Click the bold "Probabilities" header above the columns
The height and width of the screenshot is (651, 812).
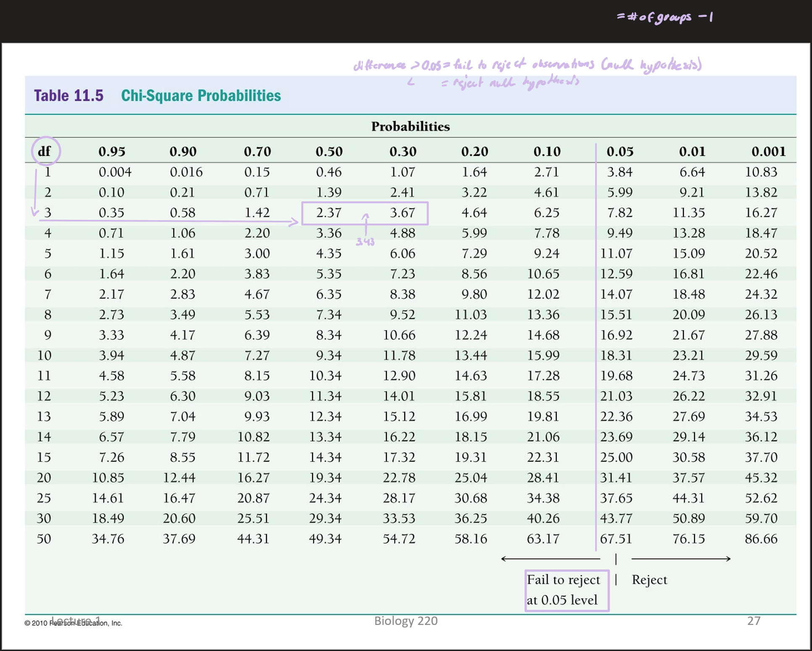pos(410,127)
